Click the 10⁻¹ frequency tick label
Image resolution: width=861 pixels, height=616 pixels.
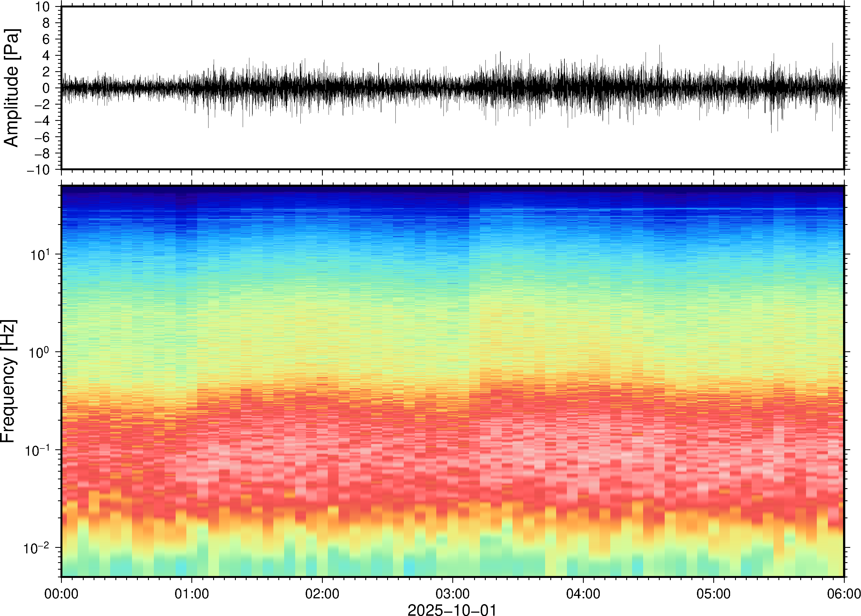[x=38, y=451]
